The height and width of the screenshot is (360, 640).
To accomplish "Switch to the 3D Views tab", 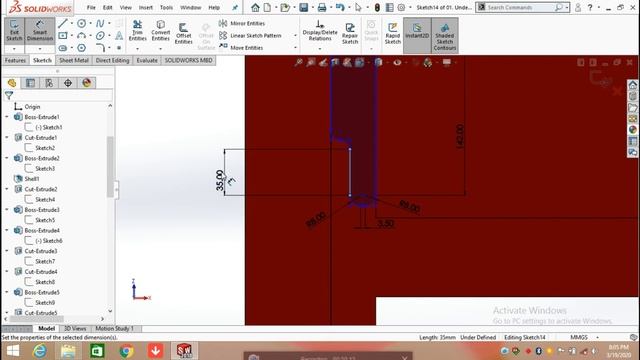I will 75,329.
